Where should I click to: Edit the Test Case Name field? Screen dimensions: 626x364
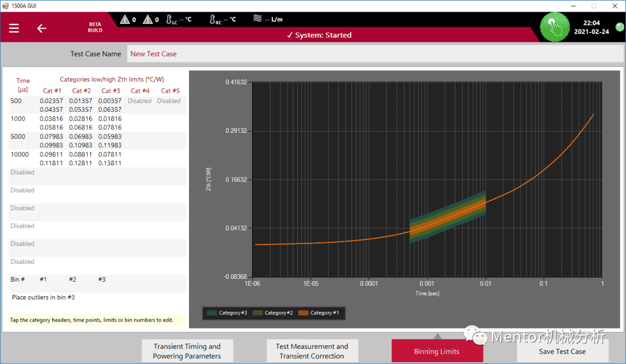pyautogui.click(x=374, y=54)
